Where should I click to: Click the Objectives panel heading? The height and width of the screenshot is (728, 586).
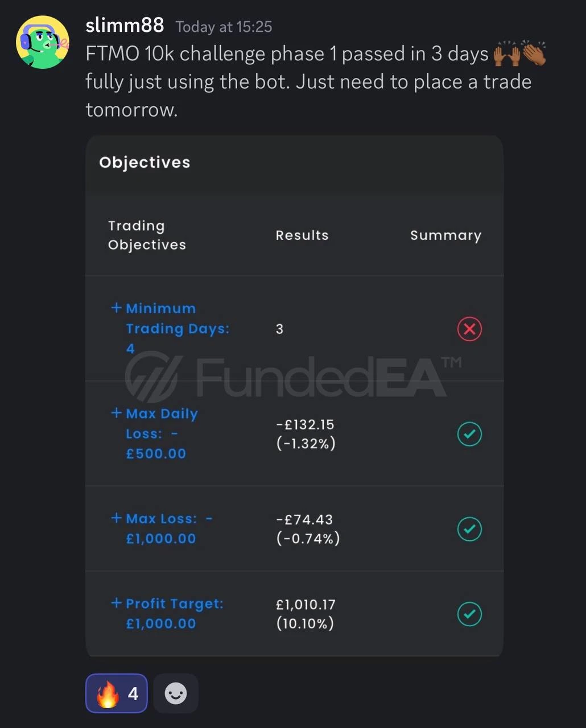tap(145, 163)
